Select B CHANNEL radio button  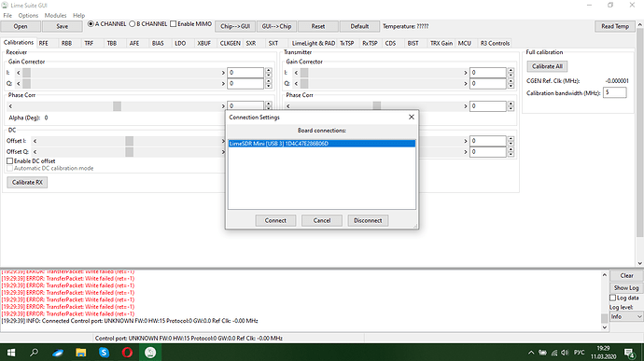(133, 24)
